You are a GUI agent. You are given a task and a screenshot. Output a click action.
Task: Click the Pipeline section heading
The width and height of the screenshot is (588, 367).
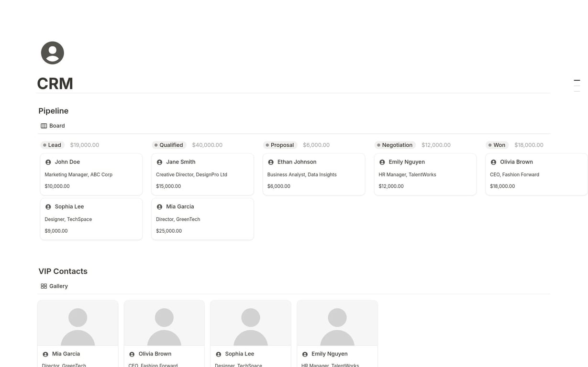54,111
